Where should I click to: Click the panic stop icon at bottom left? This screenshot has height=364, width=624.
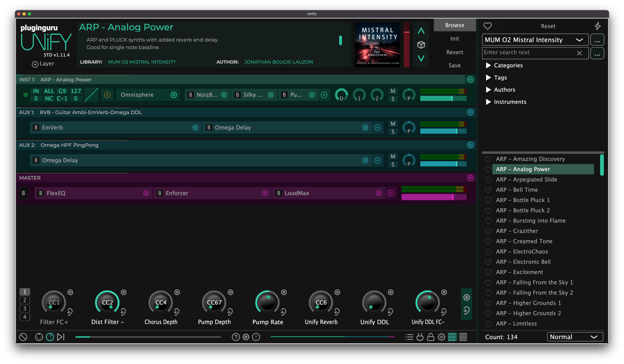tap(23, 337)
